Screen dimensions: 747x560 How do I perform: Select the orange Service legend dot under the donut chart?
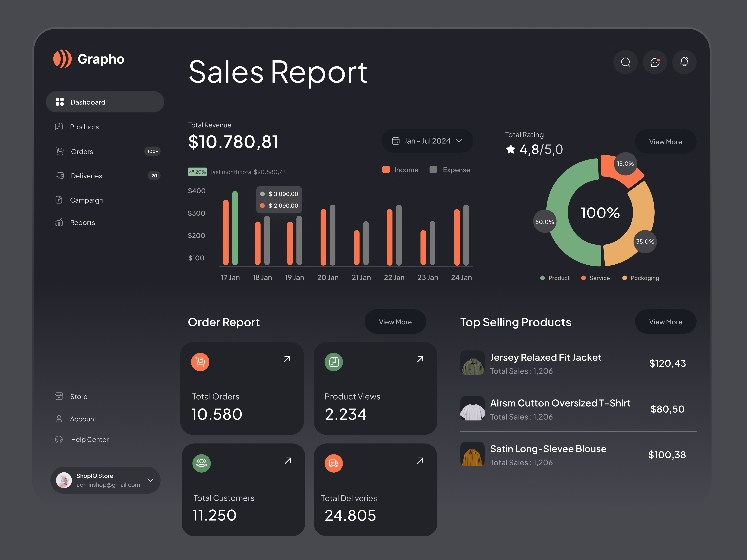click(x=583, y=278)
